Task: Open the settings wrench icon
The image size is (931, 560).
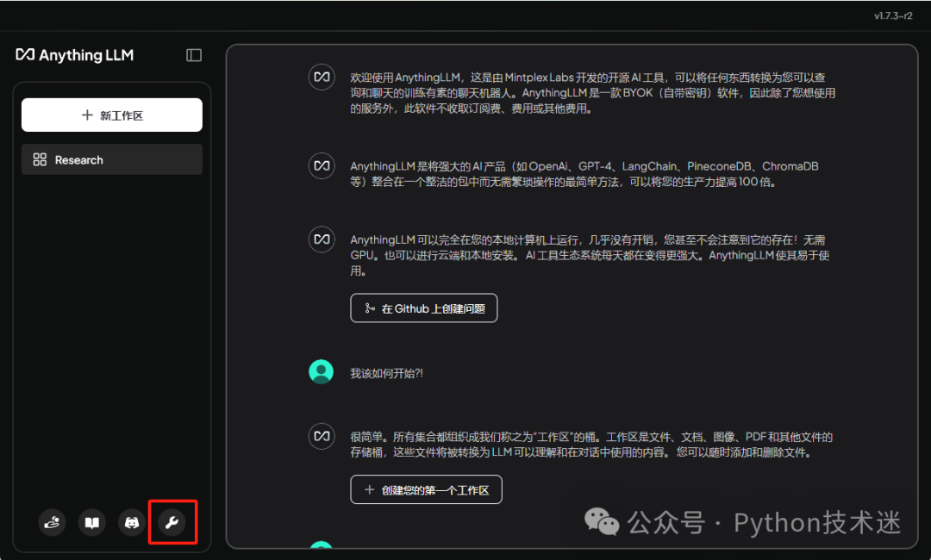Action: [x=172, y=523]
